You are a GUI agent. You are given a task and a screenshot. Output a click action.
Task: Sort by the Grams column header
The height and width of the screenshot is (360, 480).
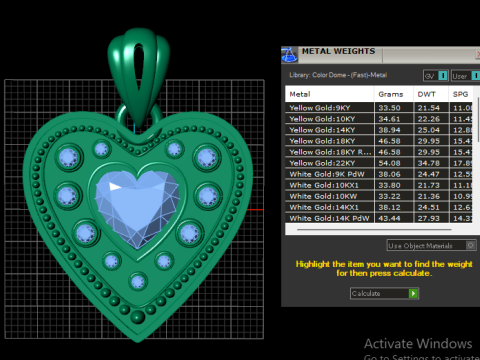(394, 94)
